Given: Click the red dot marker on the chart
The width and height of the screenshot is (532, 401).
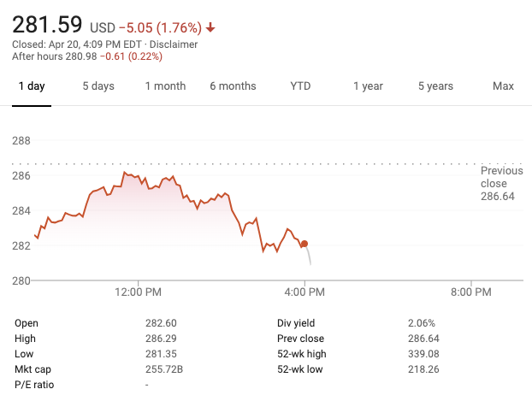Looking at the screenshot, I should pos(304,244).
